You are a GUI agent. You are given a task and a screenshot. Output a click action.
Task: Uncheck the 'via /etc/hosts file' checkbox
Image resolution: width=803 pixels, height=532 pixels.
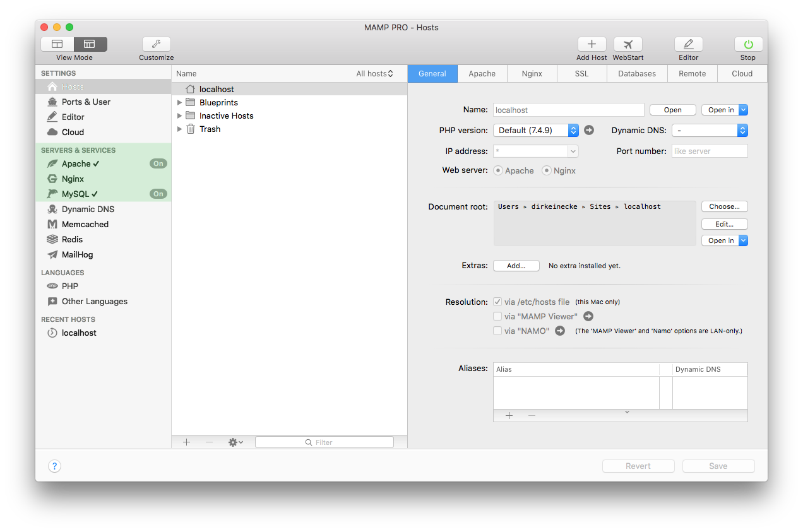pos(497,302)
